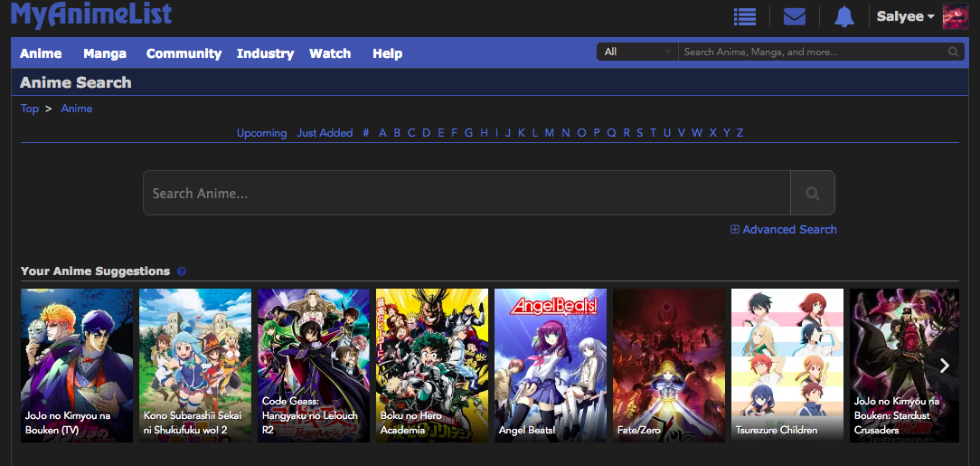Open the messages envelope icon

point(795,16)
